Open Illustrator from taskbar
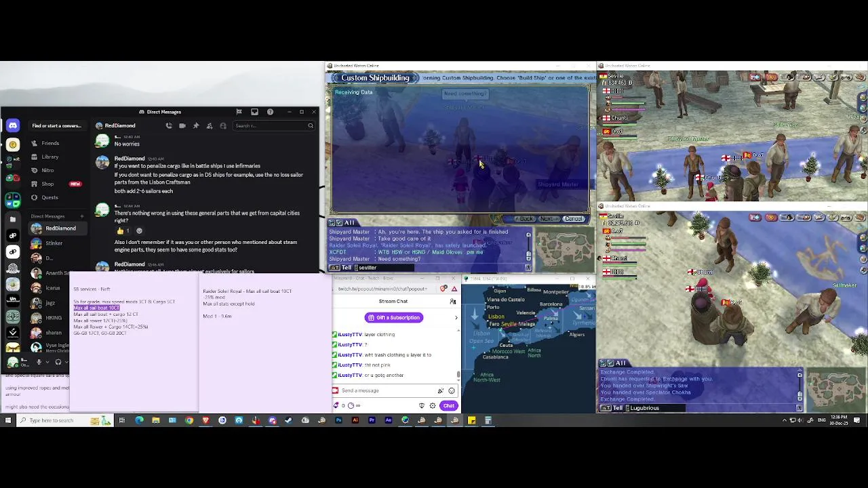The height and width of the screenshot is (488, 868). pyautogui.click(x=355, y=420)
